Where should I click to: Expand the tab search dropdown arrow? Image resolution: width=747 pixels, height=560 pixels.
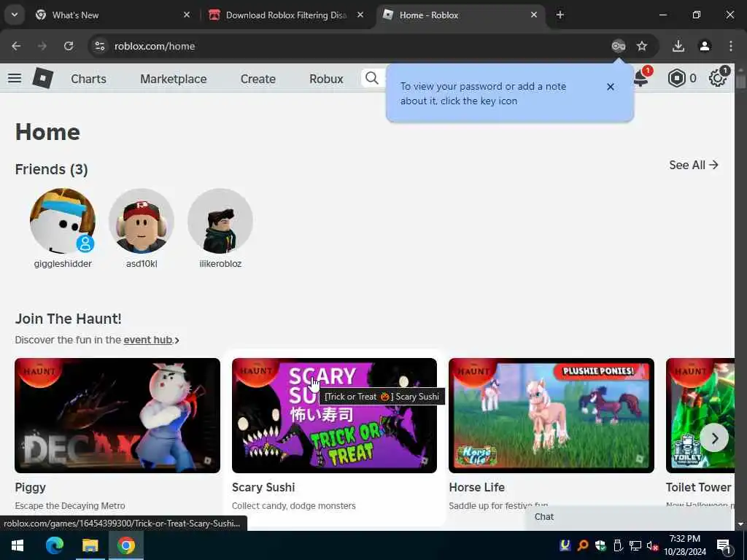point(15,15)
